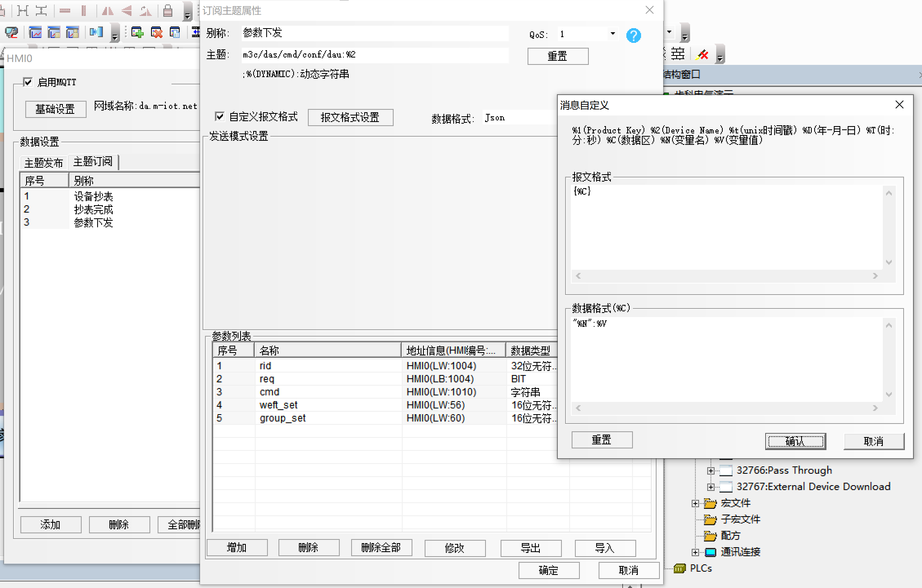
Task: Click the 通讯连接 monitor icon in tree
Action: click(x=710, y=552)
